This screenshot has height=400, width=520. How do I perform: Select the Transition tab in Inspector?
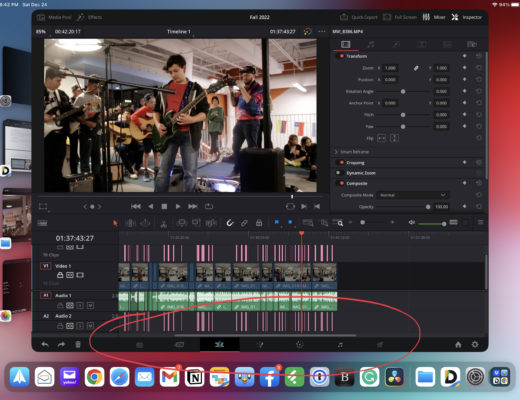pyautogui.click(x=421, y=44)
